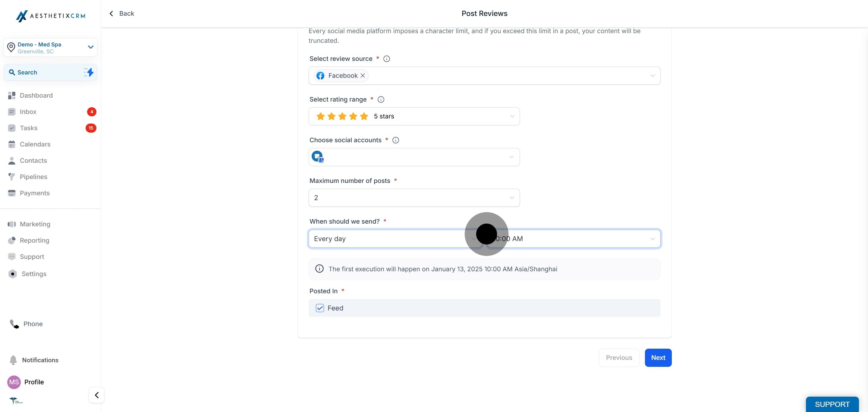Show info tooltip for Select review source
The height and width of the screenshot is (412, 868).
387,58
